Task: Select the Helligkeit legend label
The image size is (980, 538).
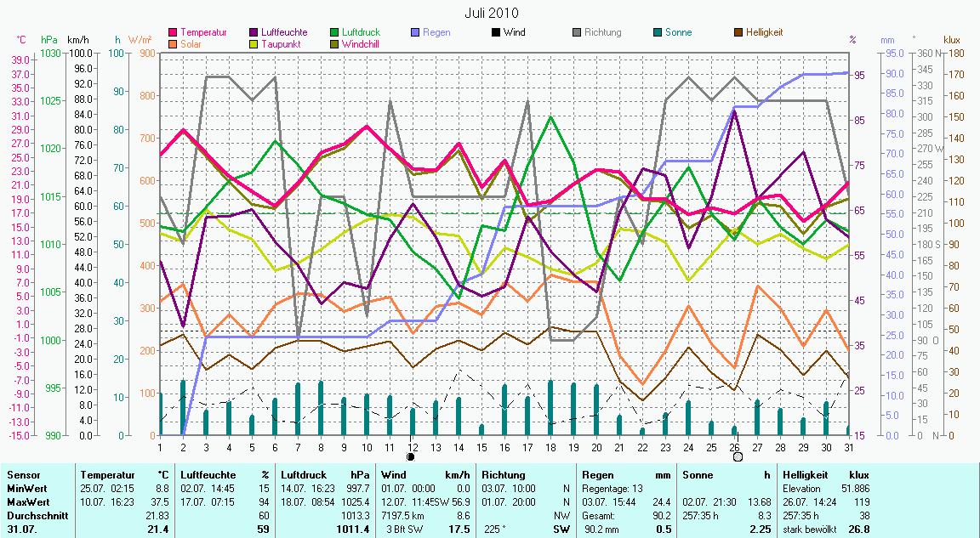Action: [764, 33]
